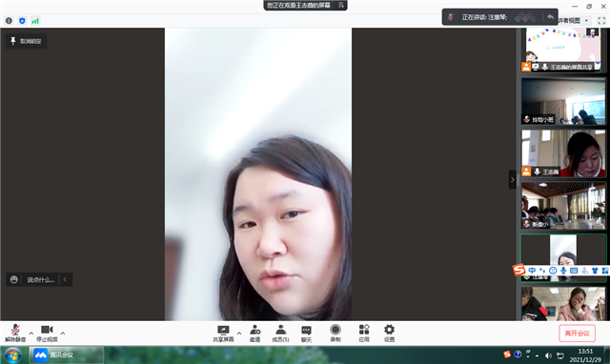The width and height of the screenshot is (610, 364).
Task: Toggle punctuation mode on Sogou bar
Action: [x=542, y=271]
